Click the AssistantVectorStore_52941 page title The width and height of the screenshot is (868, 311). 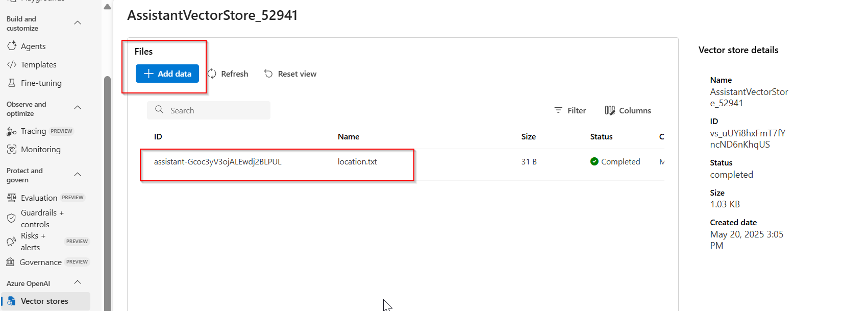[212, 15]
